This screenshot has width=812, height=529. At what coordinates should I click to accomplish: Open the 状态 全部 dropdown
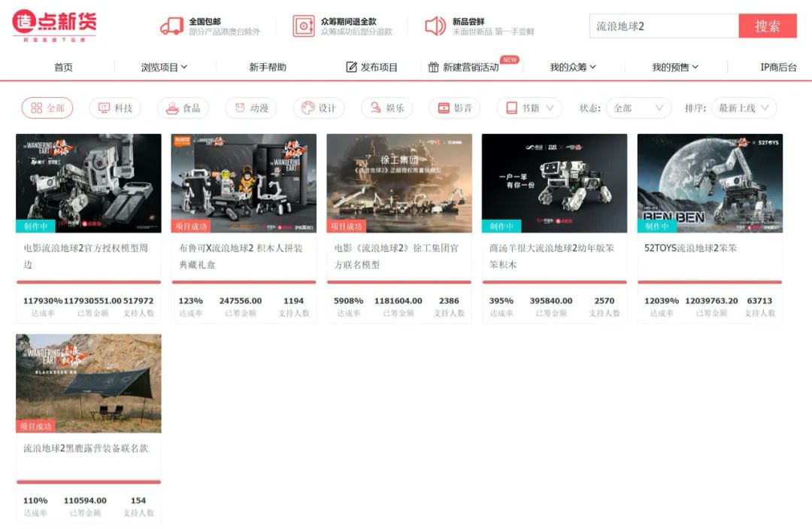click(x=638, y=108)
